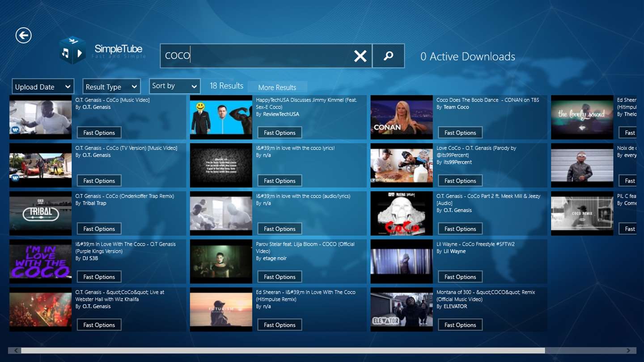644x362 pixels.
Task: Fast Options for Live at Webster Hall video
Action: [99, 325]
